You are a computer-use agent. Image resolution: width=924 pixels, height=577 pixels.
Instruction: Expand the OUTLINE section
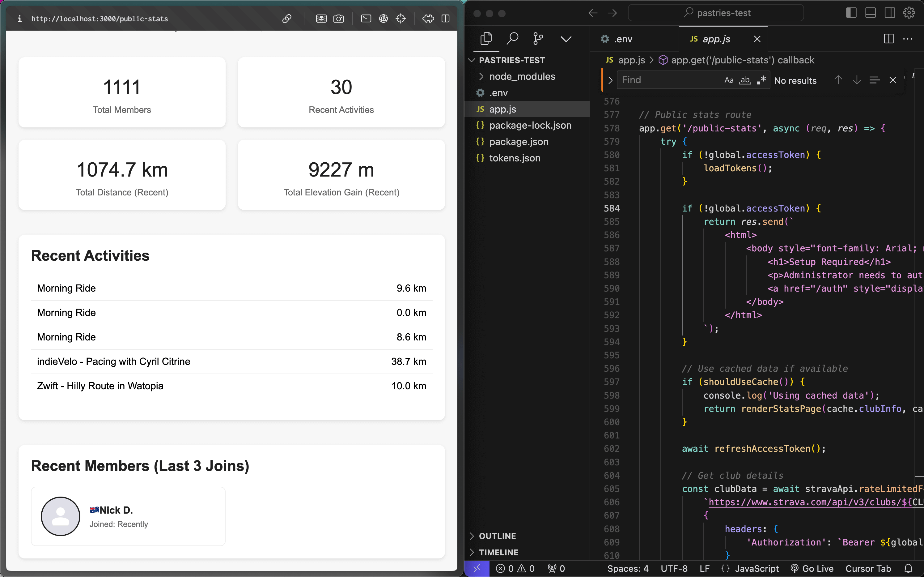point(497,536)
